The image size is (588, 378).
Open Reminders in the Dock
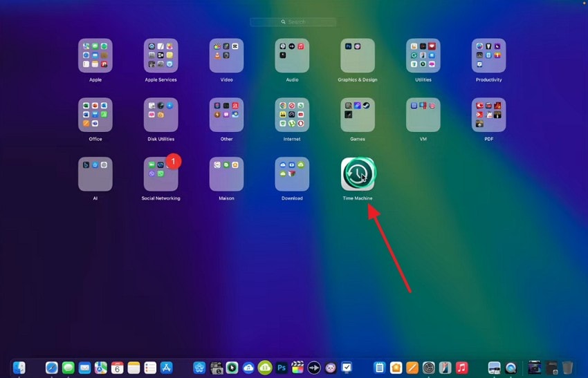[x=150, y=368]
